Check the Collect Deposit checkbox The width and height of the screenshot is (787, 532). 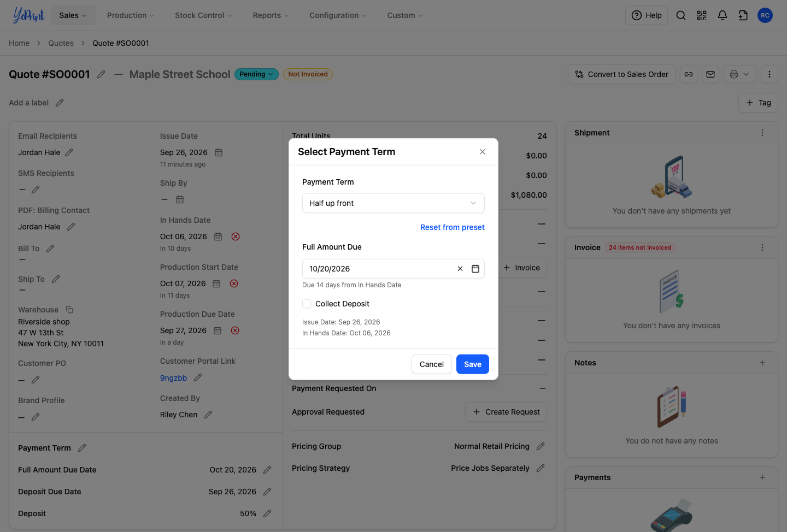click(x=307, y=304)
